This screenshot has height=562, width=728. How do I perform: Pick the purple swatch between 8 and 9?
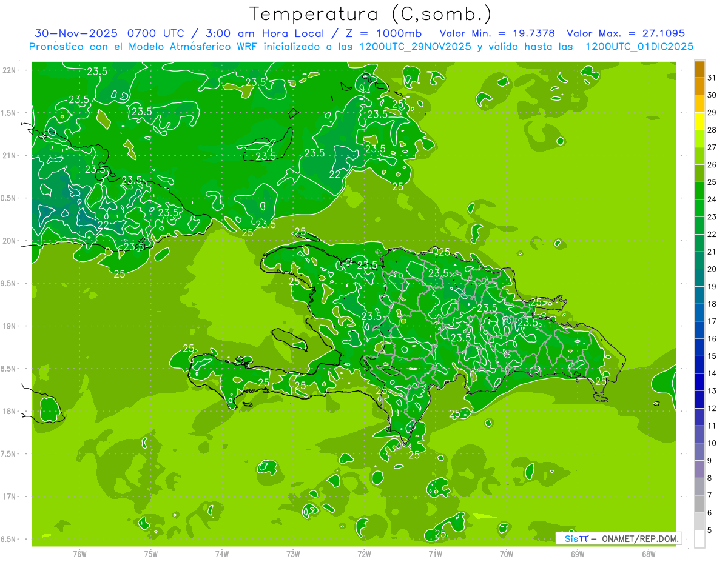click(x=699, y=469)
